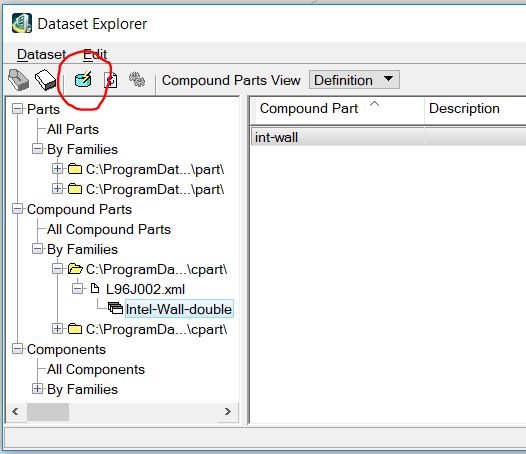
Task: Select All Compound Parts tree item
Action: 109,230
